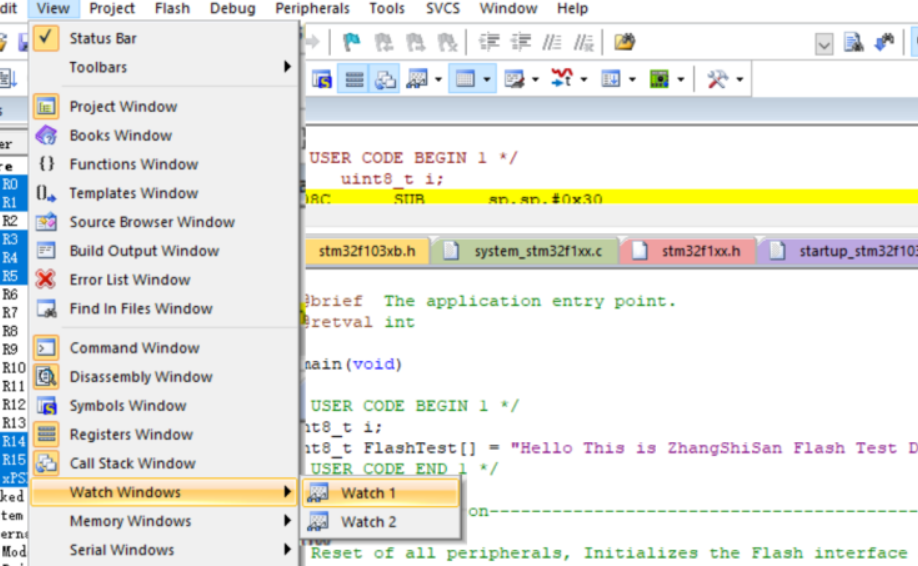Switch to stm32f1xx.h tab
Viewport: 918px width, 566px height.
point(689,251)
